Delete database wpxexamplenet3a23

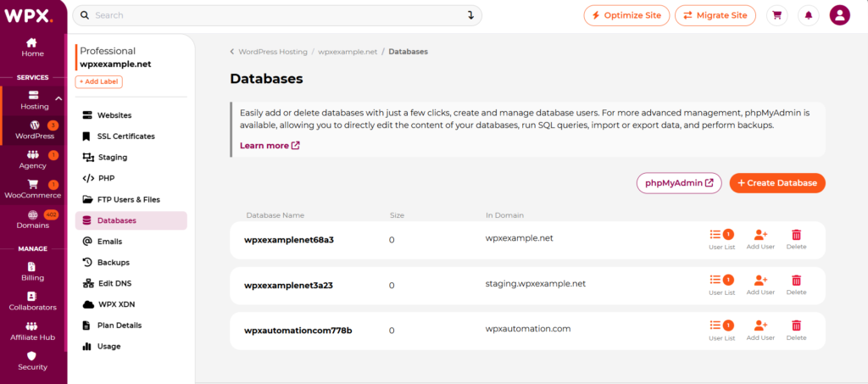pyautogui.click(x=796, y=285)
